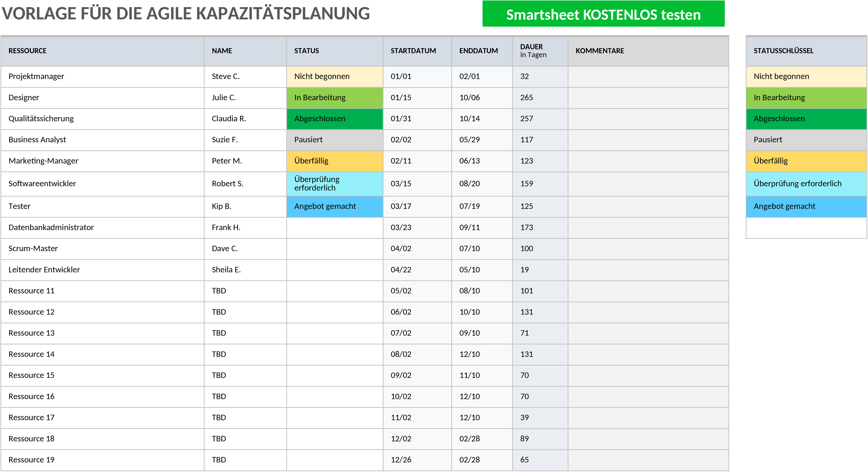Click Überprüfung erforderlich status for Softwareentwickler
Image resolution: width=868 pixels, height=472 pixels.
pyautogui.click(x=335, y=184)
